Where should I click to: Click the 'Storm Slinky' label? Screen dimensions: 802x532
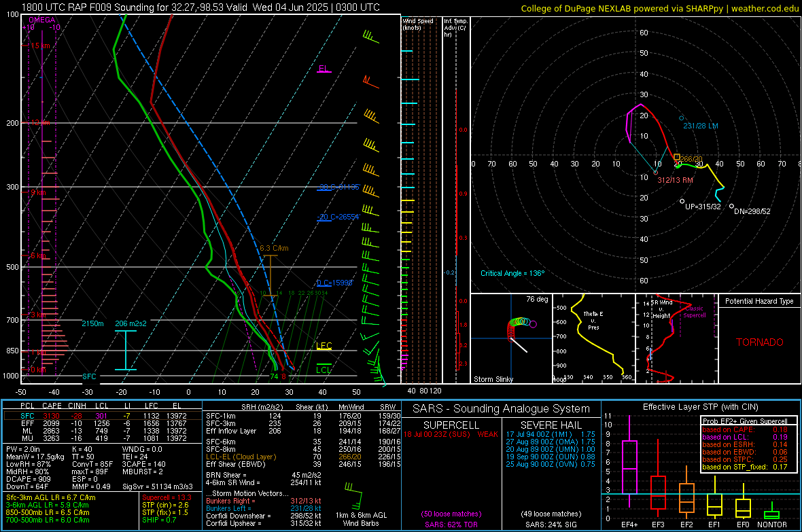click(x=493, y=379)
